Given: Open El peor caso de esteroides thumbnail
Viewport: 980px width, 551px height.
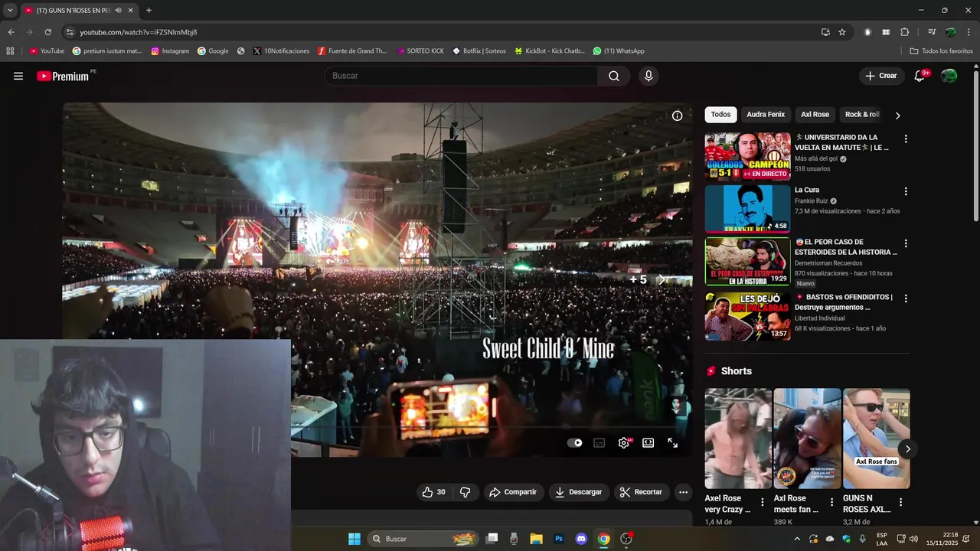Looking at the screenshot, I should click(x=747, y=262).
